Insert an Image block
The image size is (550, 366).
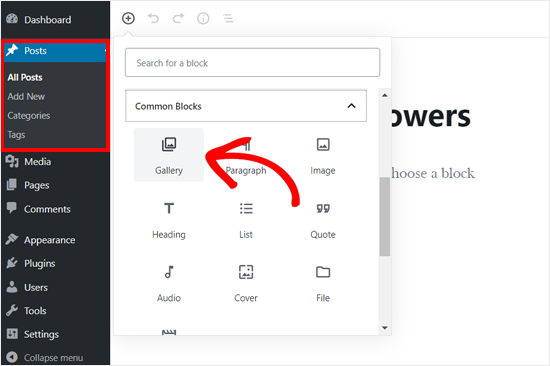(323, 155)
